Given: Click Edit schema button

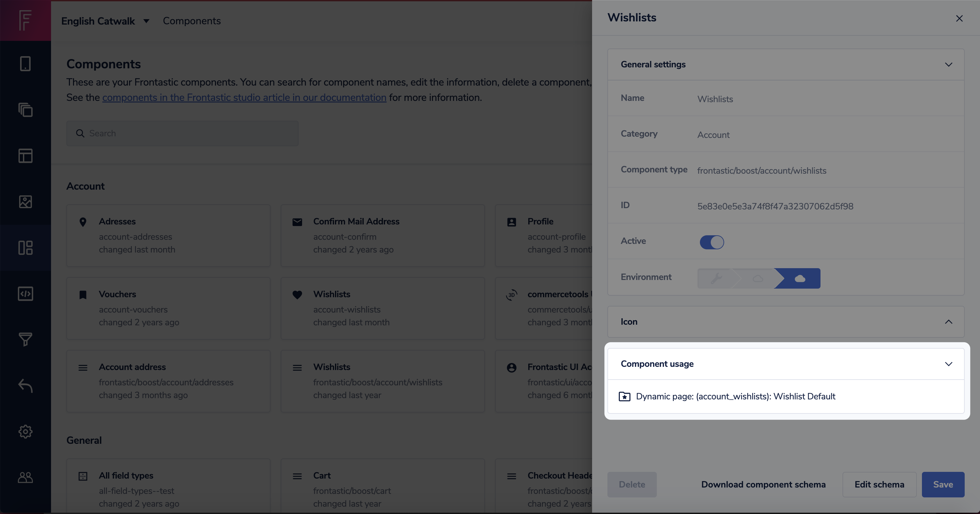Looking at the screenshot, I should 879,484.
